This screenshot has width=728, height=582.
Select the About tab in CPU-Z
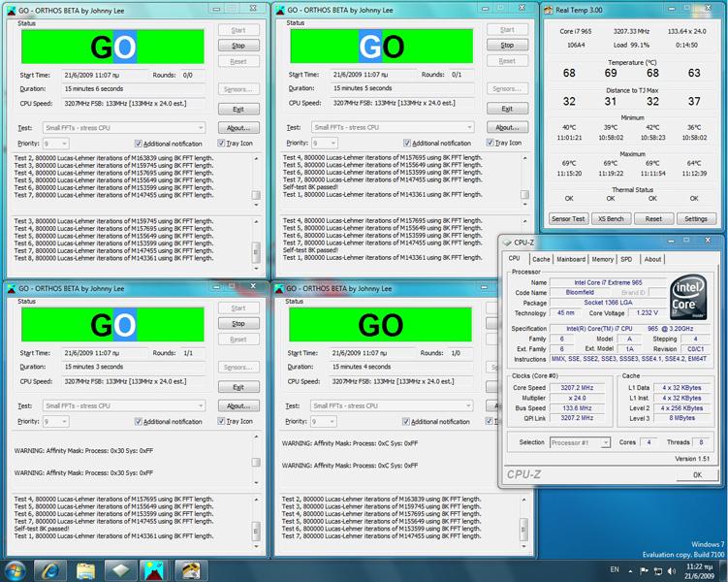coord(652,259)
